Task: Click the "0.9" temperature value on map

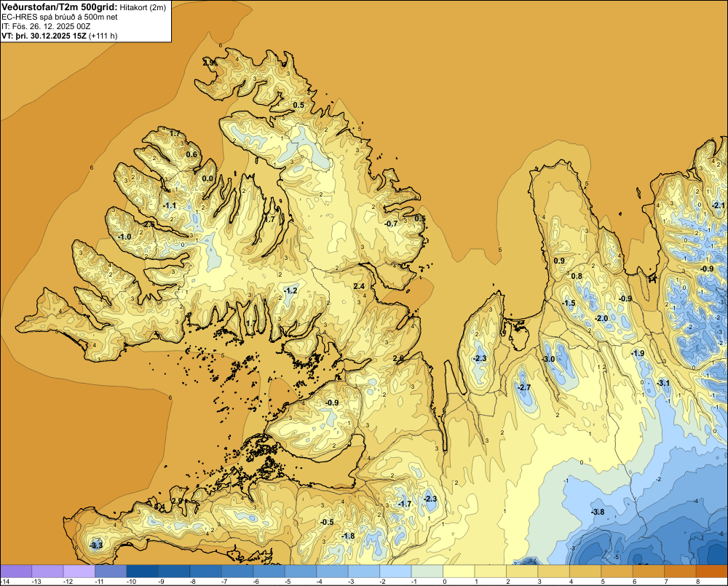Action: point(559,261)
